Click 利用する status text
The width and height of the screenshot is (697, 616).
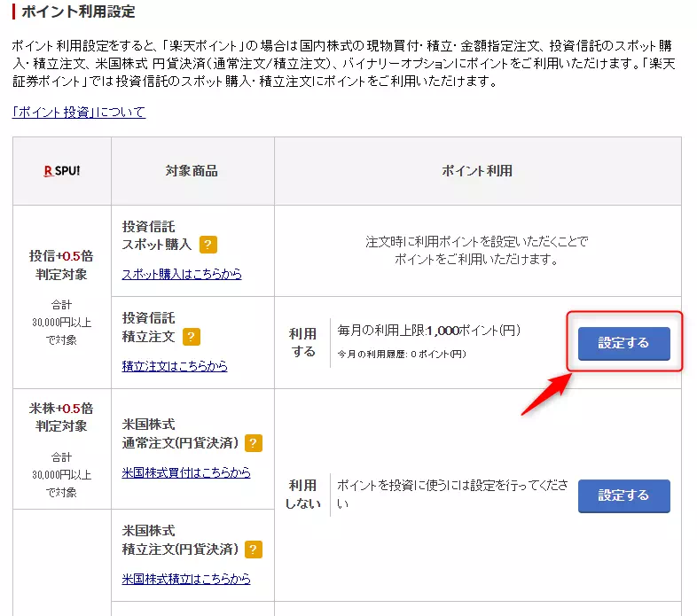tap(303, 342)
